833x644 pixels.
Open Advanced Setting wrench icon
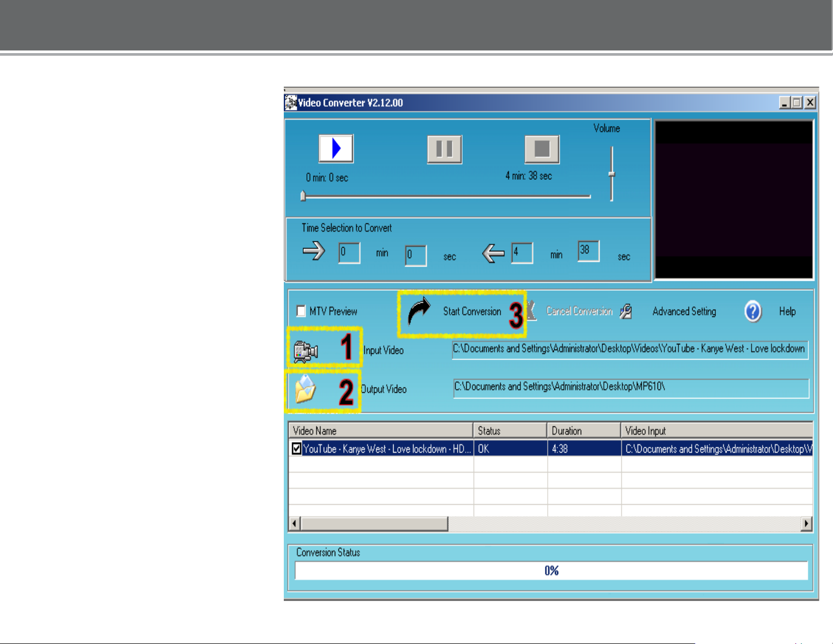[x=626, y=312]
